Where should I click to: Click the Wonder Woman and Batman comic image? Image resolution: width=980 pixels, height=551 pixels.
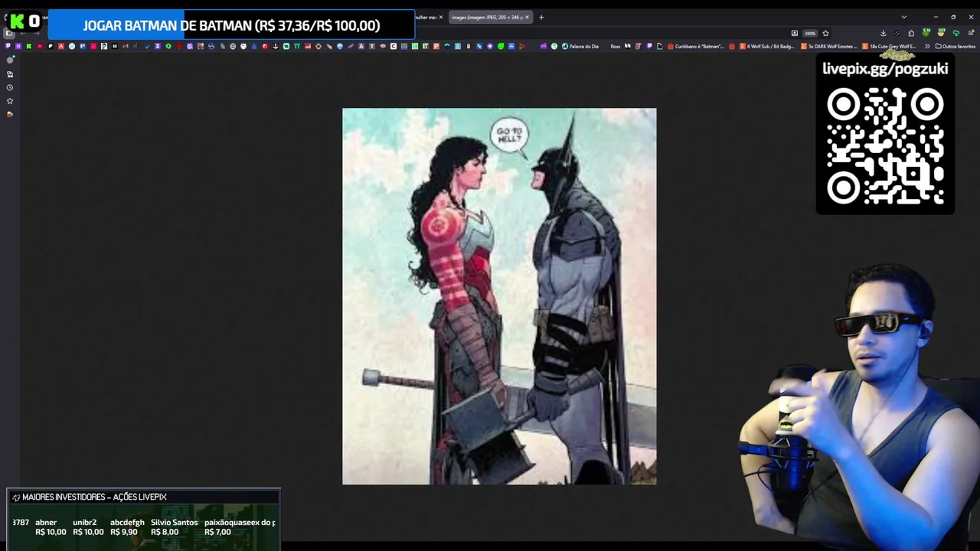point(499,296)
